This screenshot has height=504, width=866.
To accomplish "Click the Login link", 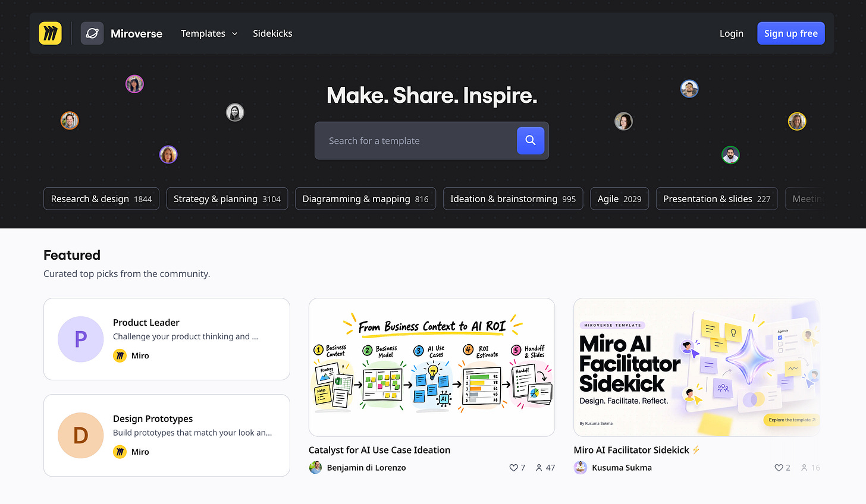I will (732, 33).
